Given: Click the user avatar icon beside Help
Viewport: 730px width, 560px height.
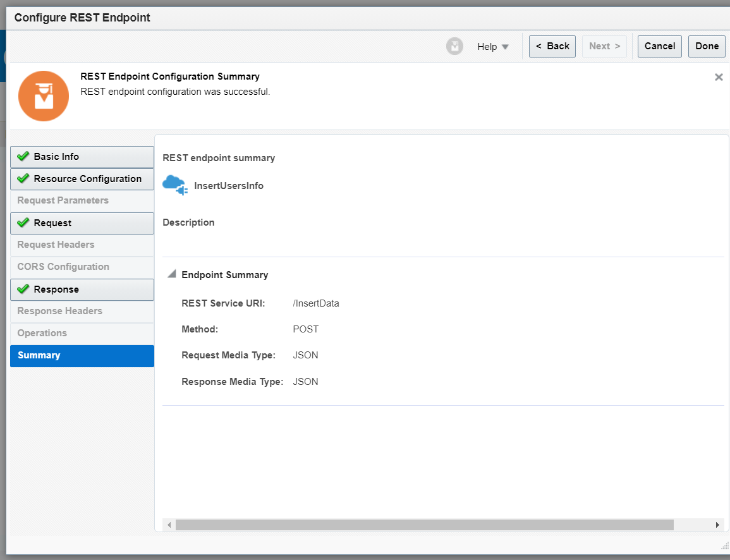Looking at the screenshot, I should pyautogui.click(x=454, y=46).
